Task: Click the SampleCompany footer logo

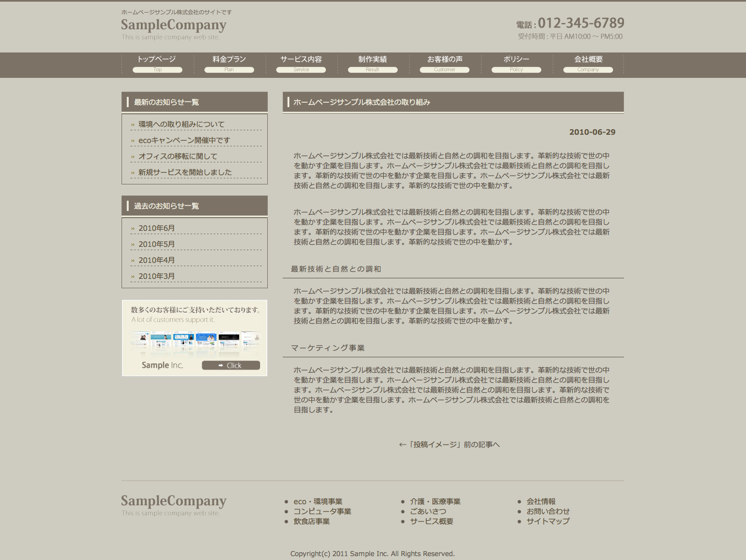Action: [173, 501]
